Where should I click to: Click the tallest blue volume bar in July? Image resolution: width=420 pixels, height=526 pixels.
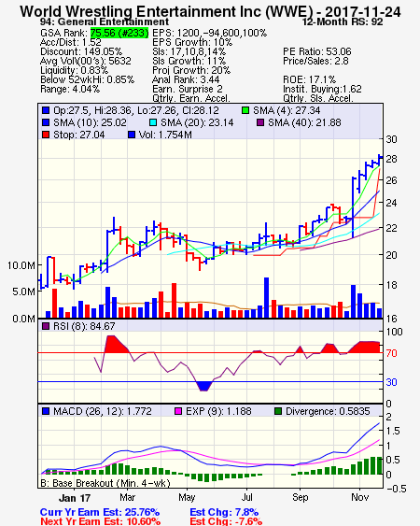[x=267, y=297]
